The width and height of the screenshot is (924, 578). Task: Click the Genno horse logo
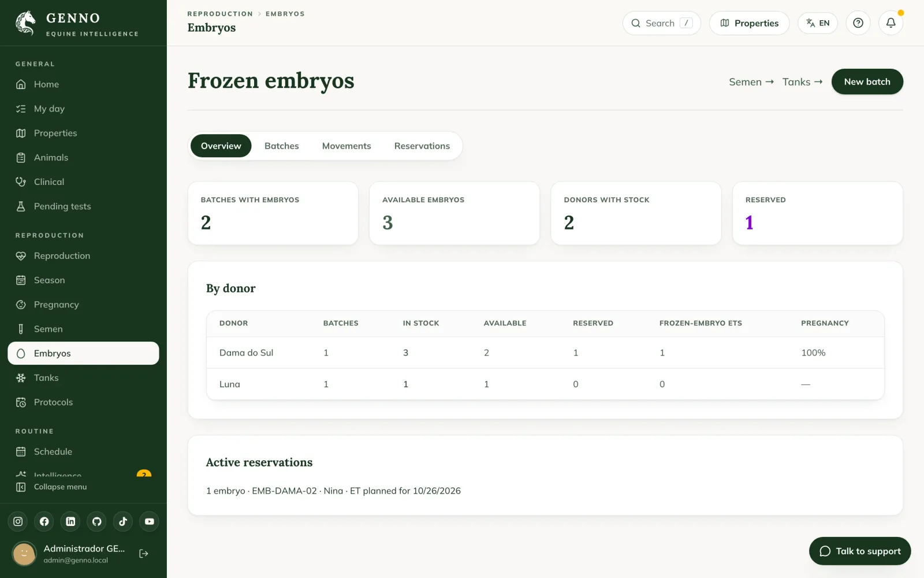(25, 23)
